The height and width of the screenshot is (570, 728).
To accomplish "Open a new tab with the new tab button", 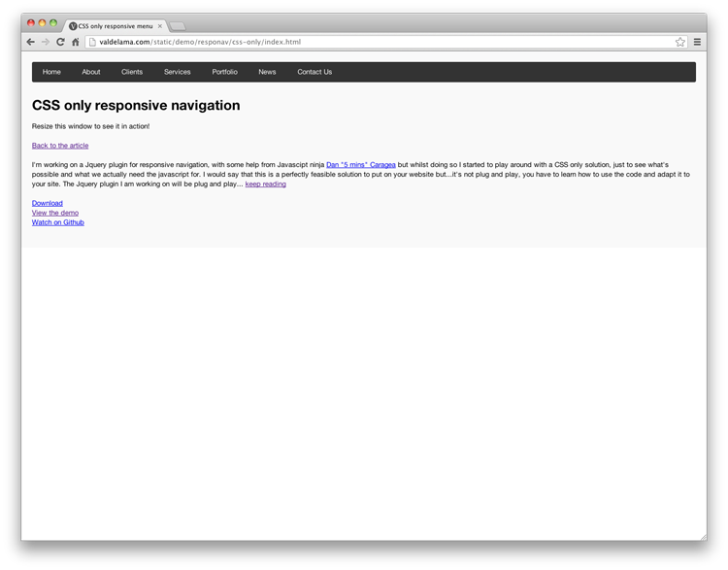I will [178, 26].
